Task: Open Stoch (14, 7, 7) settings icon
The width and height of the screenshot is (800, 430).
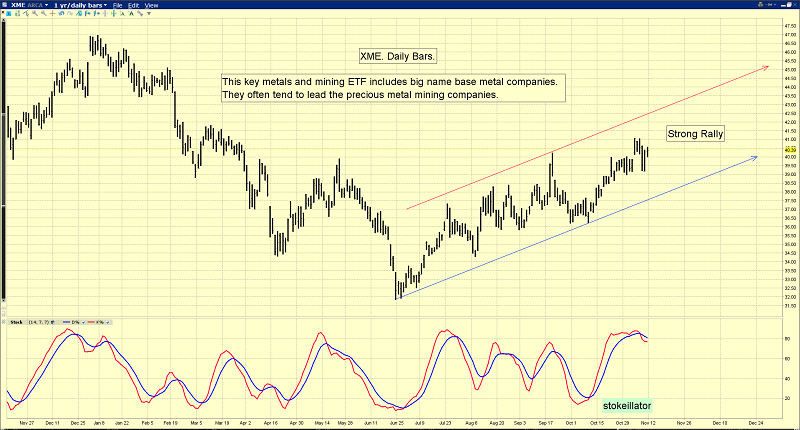Action: tap(52, 322)
